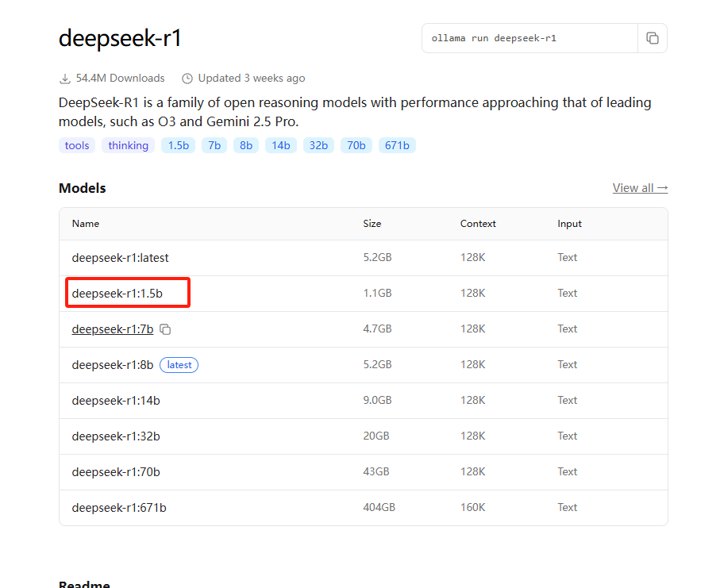Click the 1.1GB size cell
Image resolution: width=724 pixels, height=588 pixels.
[x=377, y=293]
